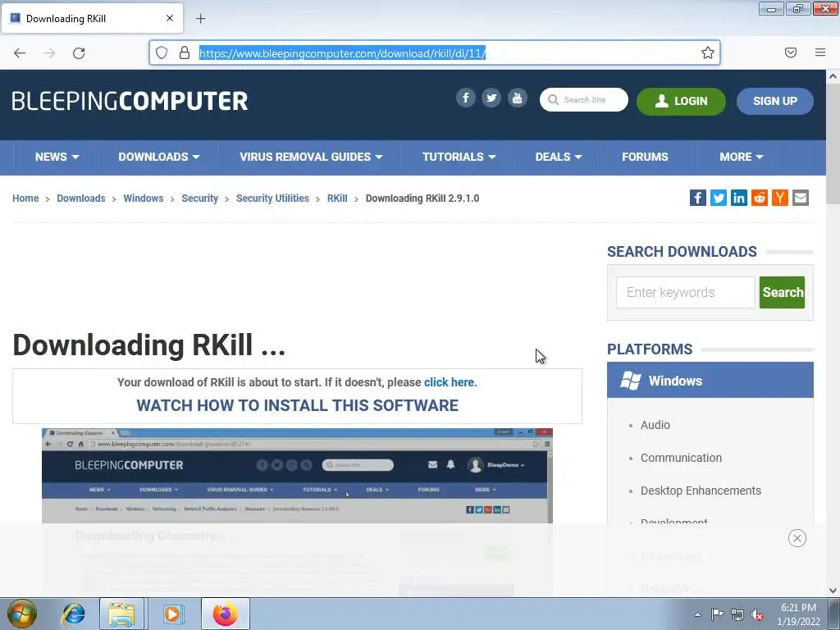This screenshot has height=630, width=840.
Task: Open Action Center flag icon in tray
Action: pos(717,614)
